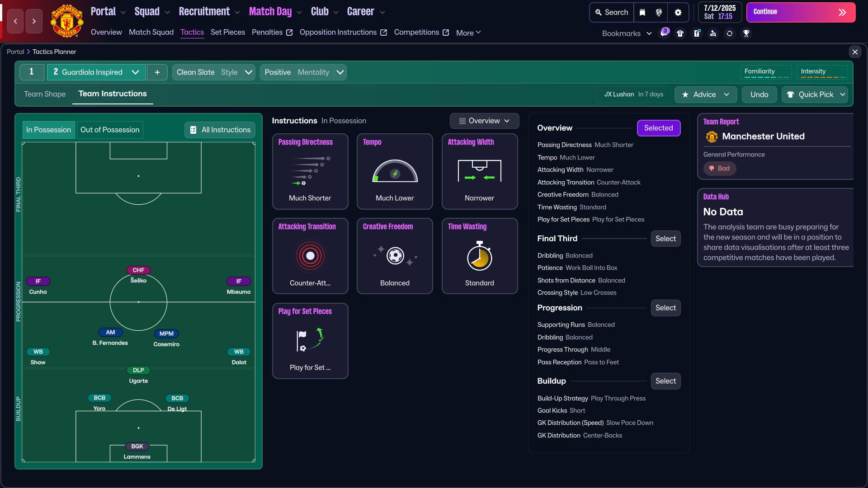Select the In Possession toggle
The height and width of the screenshot is (488, 868).
coord(48,130)
